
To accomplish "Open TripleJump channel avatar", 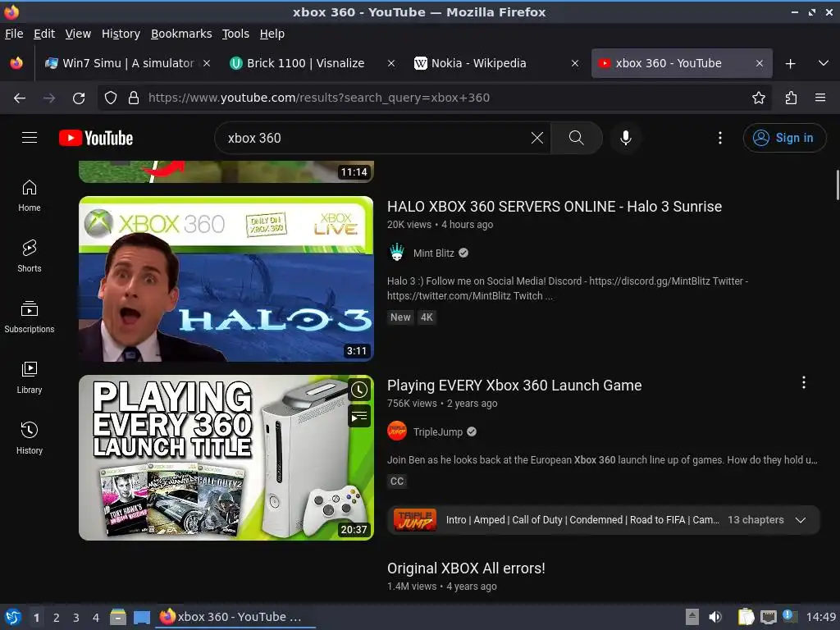I will tap(397, 431).
